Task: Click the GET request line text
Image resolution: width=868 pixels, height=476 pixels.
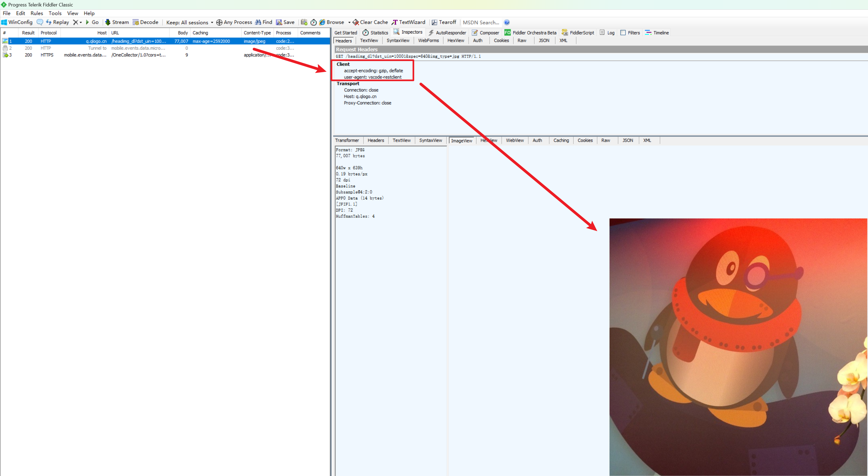Action: (408, 56)
